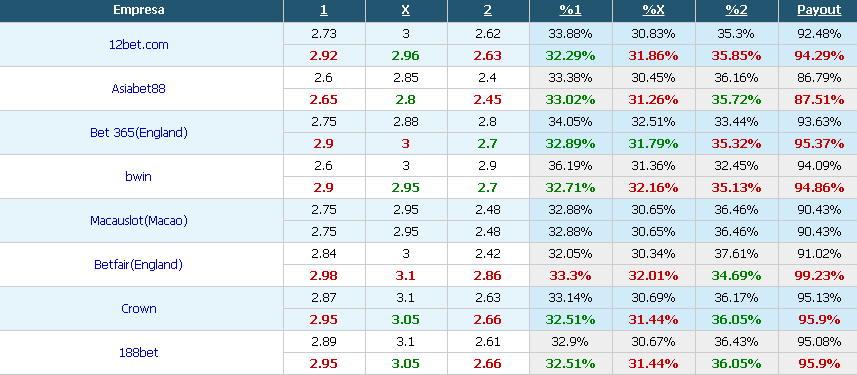Open the Betfair(England) link
The image size is (857, 375).
pos(138,265)
